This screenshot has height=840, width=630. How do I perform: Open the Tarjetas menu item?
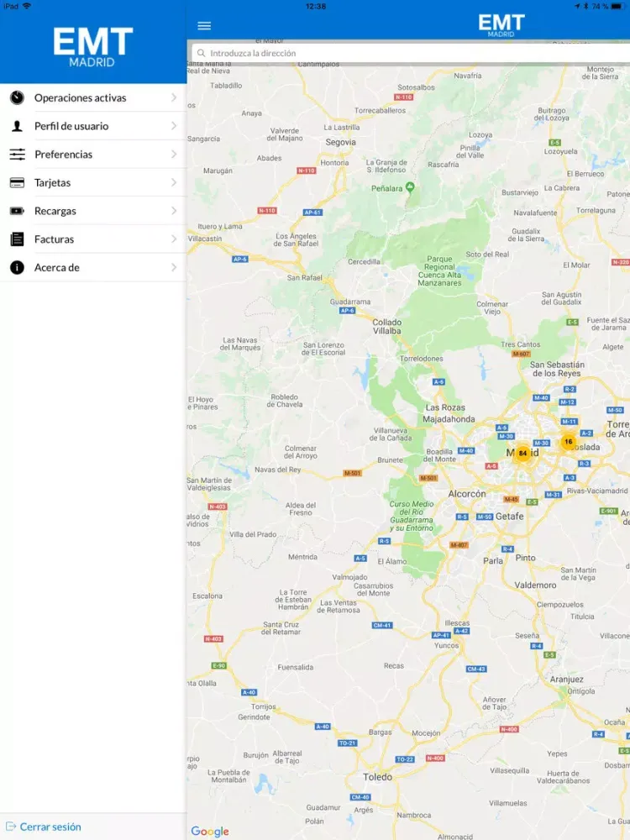pyautogui.click(x=53, y=183)
